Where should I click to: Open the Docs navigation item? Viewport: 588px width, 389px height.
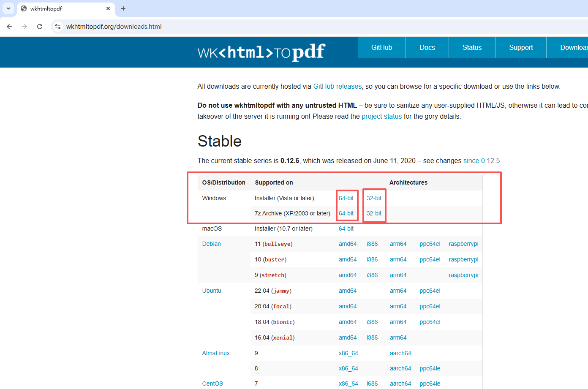click(x=427, y=48)
